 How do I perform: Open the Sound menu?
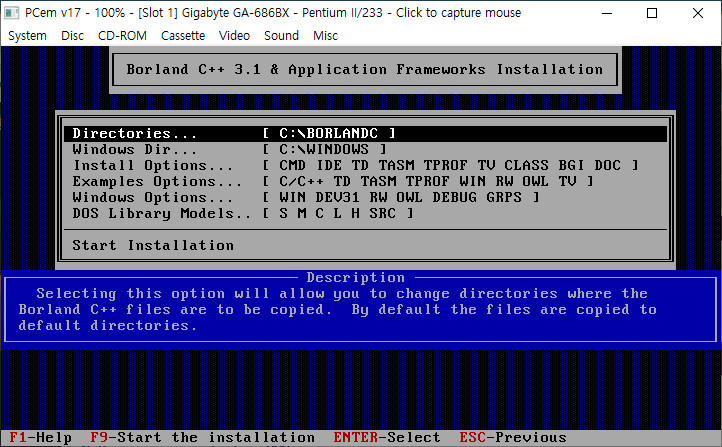281,35
